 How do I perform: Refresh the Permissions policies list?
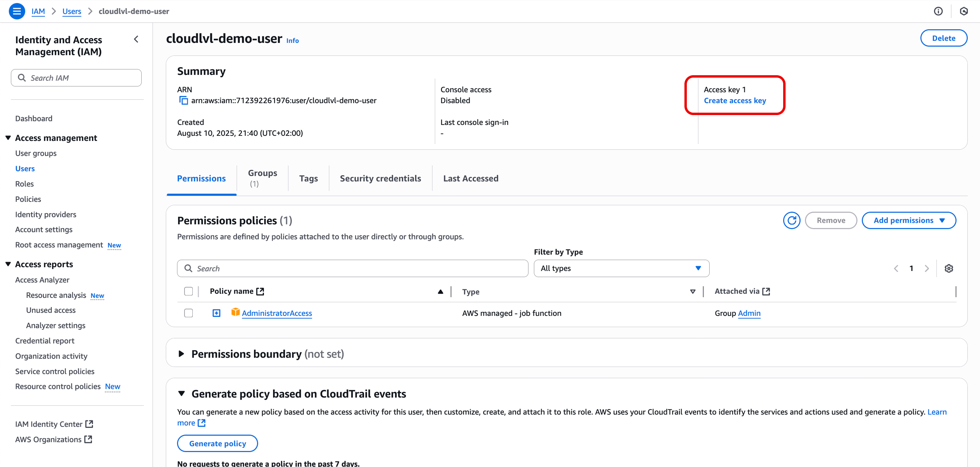click(x=792, y=220)
